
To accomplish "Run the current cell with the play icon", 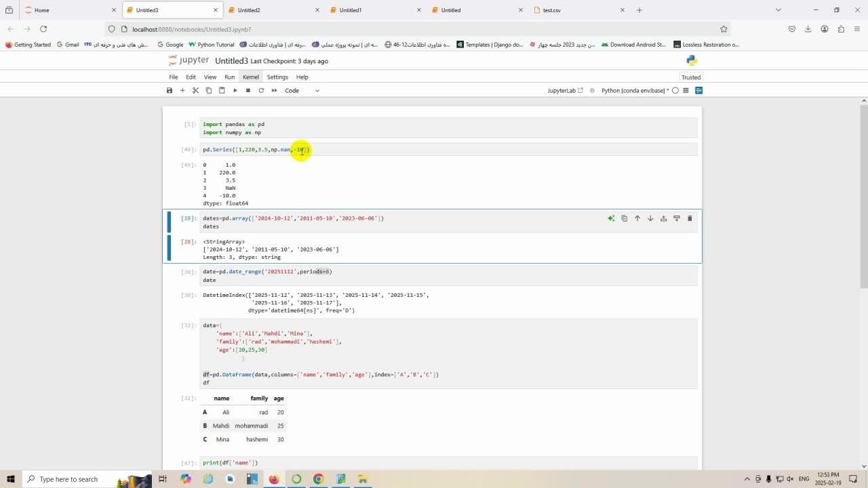I will [235, 90].
